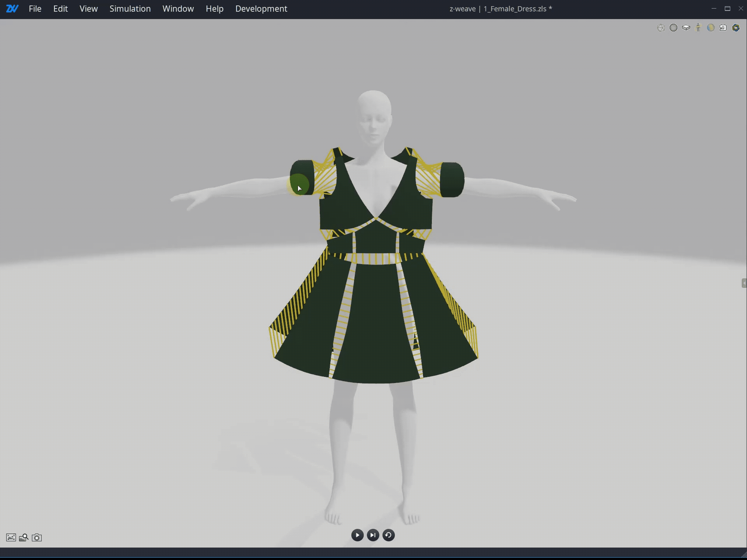The width and height of the screenshot is (747, 560).
Task: Click the blue torus knot icon
Action: pyautogui.click(x=736, y=28)
